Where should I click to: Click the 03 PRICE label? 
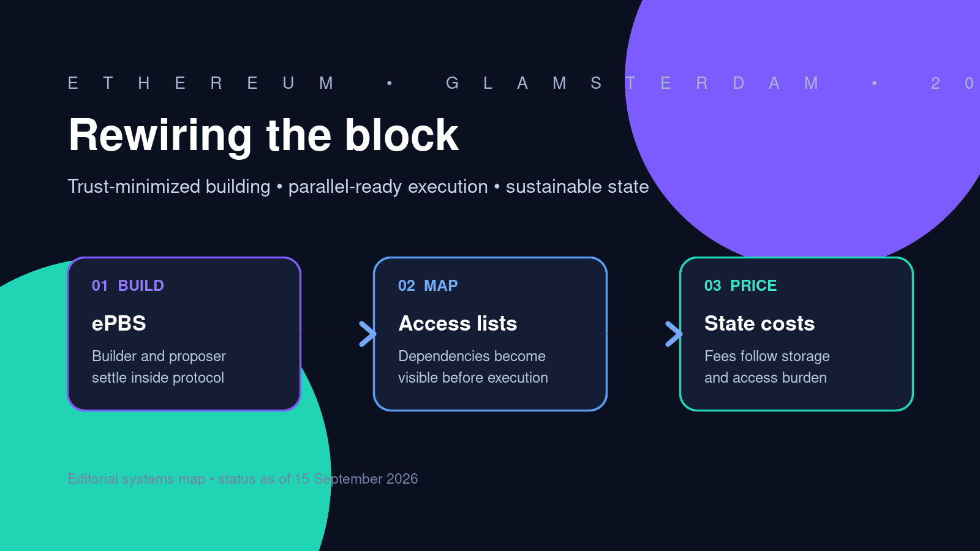point(741,286)
